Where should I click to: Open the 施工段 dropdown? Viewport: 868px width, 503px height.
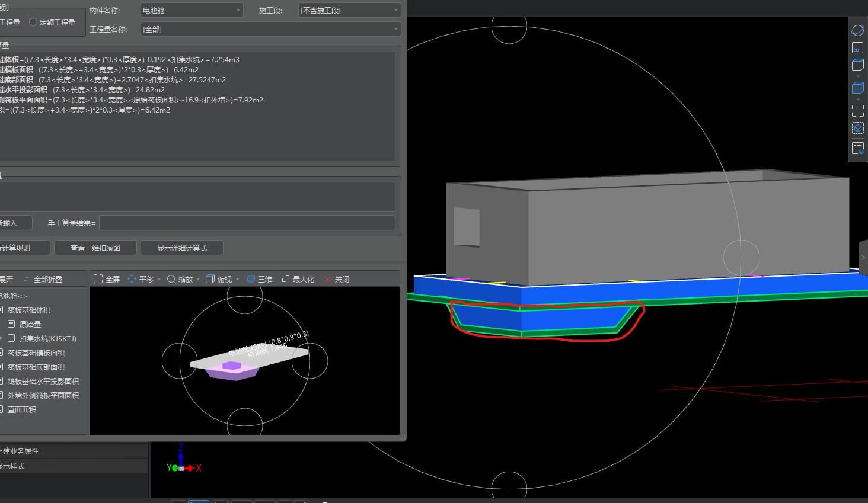point(349,10)
